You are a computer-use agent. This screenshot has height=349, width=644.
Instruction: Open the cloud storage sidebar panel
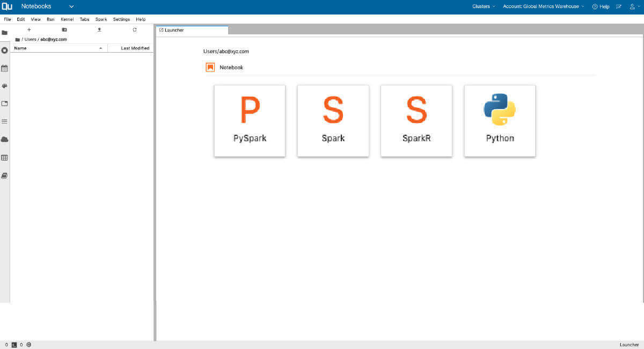coord(4,139)
